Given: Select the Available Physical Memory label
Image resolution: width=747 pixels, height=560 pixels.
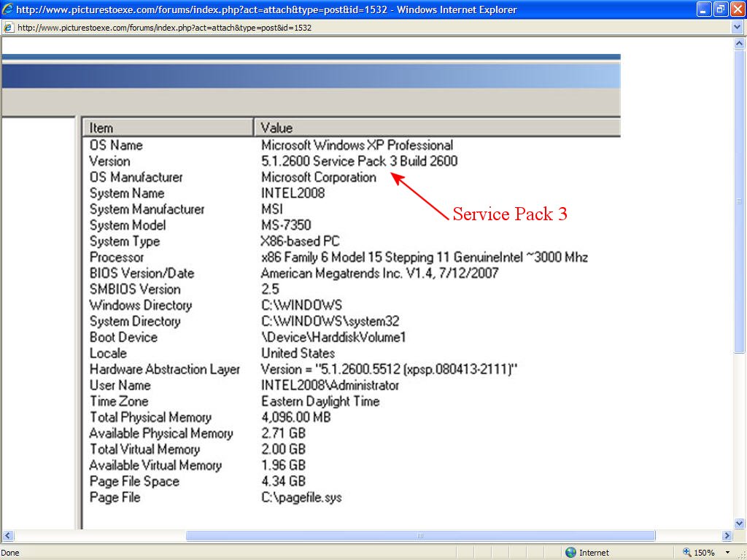Looking at the screenshot, I should [x=161, y=433].
